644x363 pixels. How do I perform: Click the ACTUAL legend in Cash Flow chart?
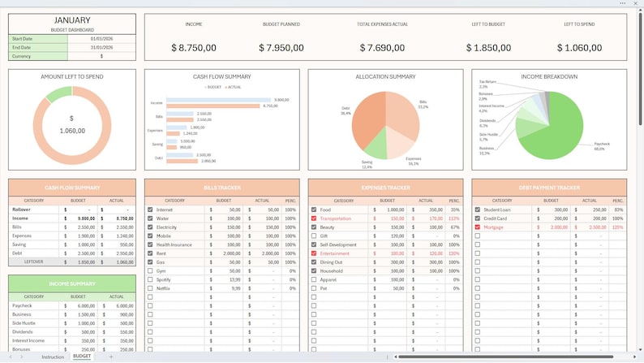pos(234,87)
